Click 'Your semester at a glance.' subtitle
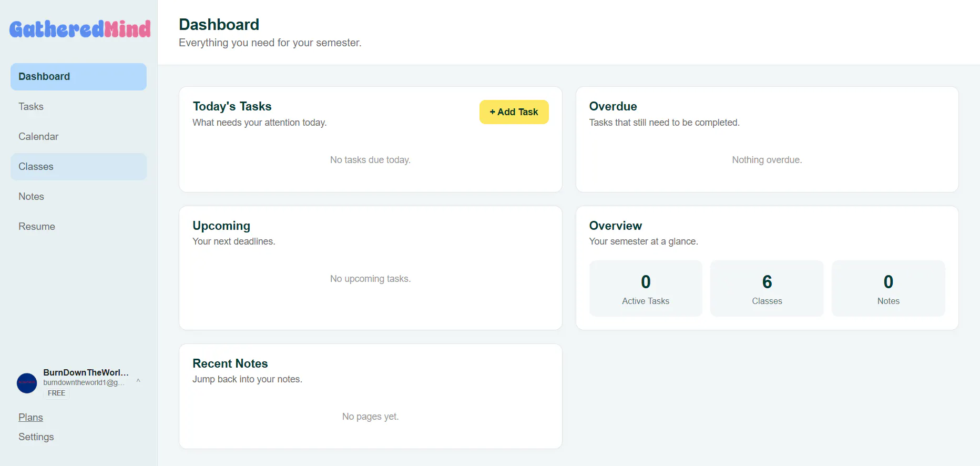 click(x=644, y=241)
